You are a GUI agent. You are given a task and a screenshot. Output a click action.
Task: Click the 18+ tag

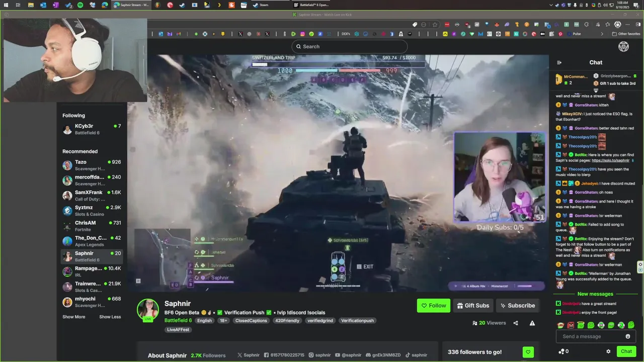(x=223, y=321)
